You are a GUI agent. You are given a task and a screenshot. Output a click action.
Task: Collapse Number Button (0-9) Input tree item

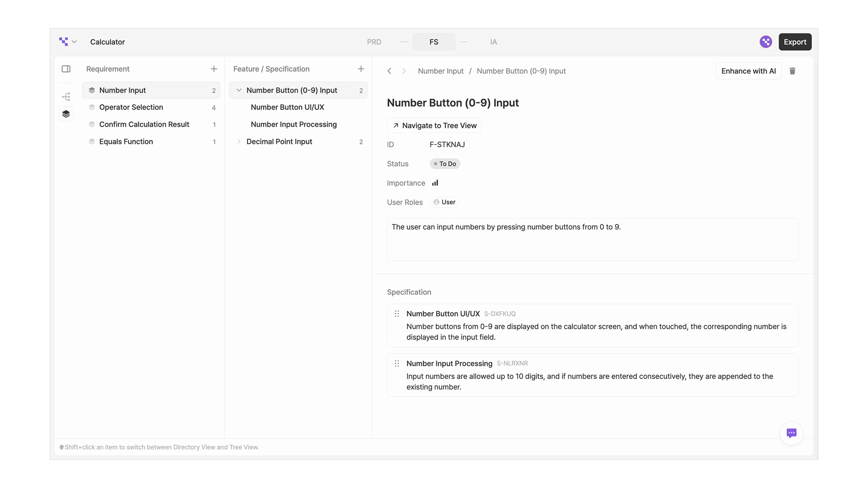239,90
